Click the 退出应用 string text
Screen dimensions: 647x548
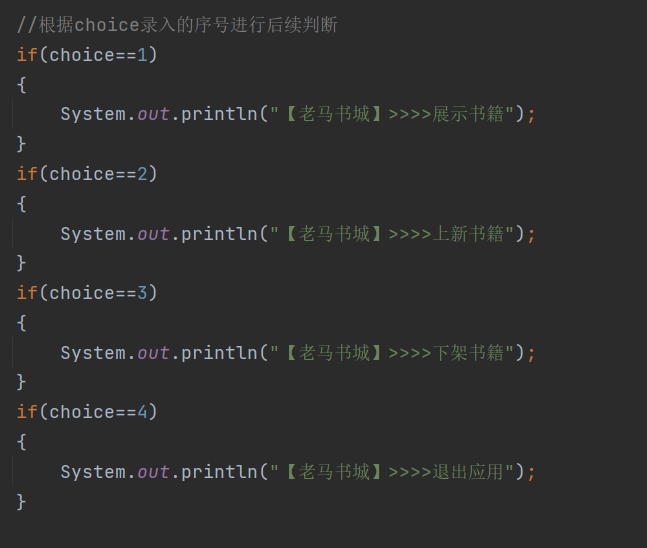coord(468,471)
